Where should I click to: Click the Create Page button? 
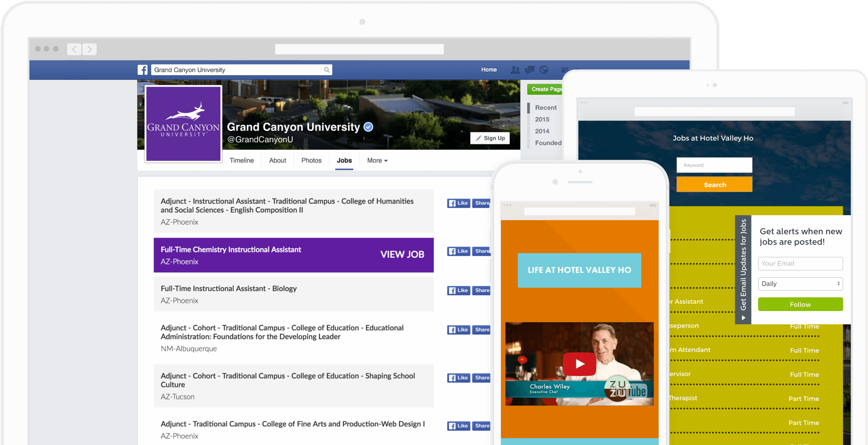545,89
